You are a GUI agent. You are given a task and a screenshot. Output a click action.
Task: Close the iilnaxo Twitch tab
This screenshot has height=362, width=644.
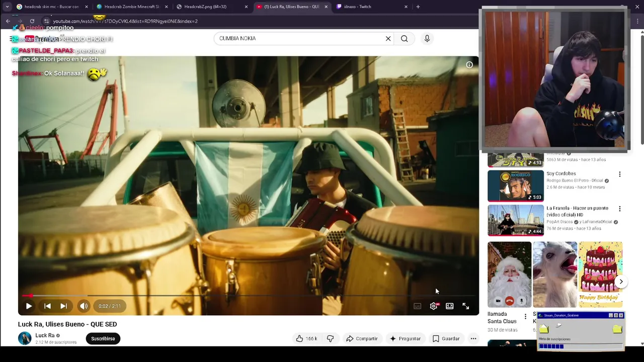pos(406,7)
